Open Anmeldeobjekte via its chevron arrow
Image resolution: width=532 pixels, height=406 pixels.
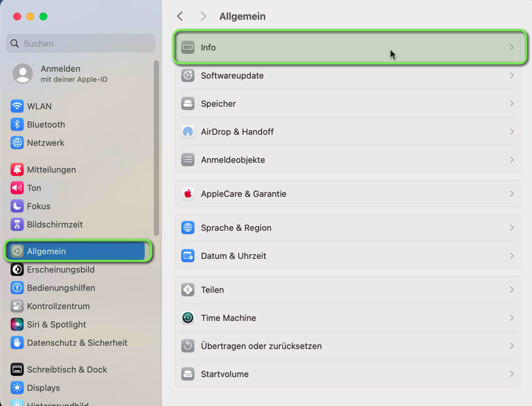pos(512,160)
